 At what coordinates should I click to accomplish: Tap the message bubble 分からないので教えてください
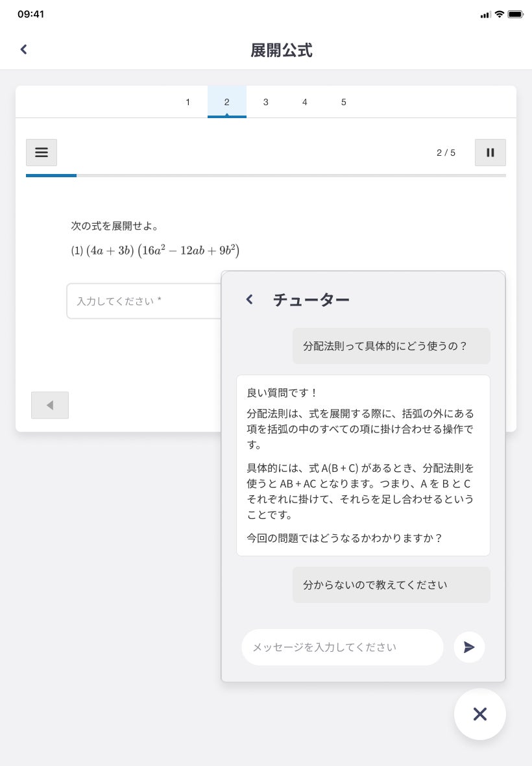pos(391,584)
